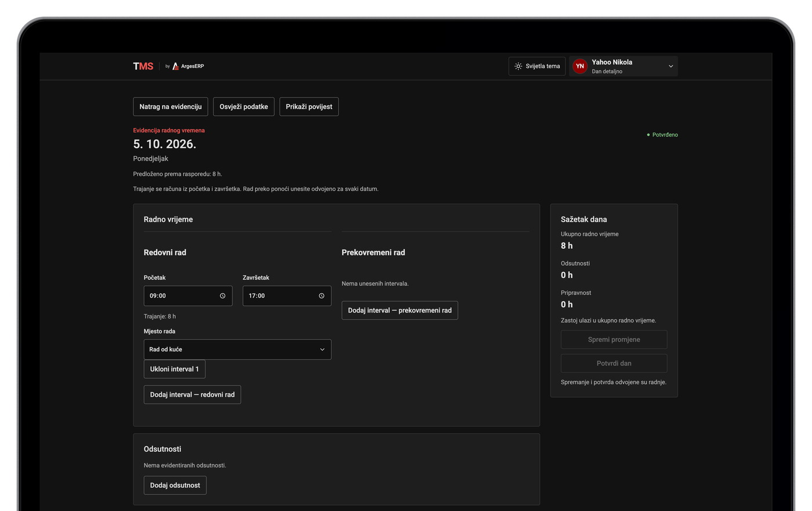Click the Potvrđeno status label
The height and width of the screenshot is (511, 812).
pos(662,135)
